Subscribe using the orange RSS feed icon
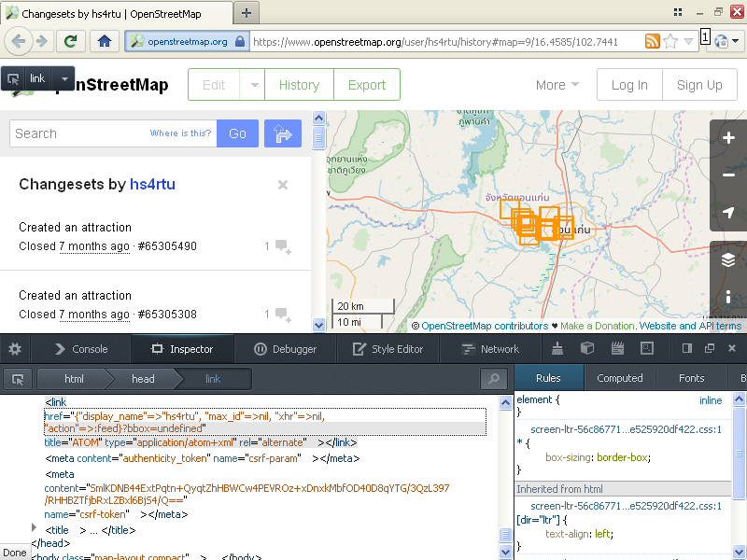747x560 pixels. tap(652, 41)
